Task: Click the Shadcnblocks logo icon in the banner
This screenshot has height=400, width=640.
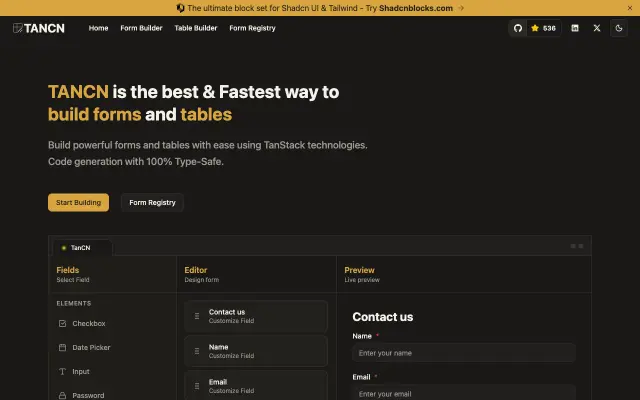Action: click(x=180, y=8)
